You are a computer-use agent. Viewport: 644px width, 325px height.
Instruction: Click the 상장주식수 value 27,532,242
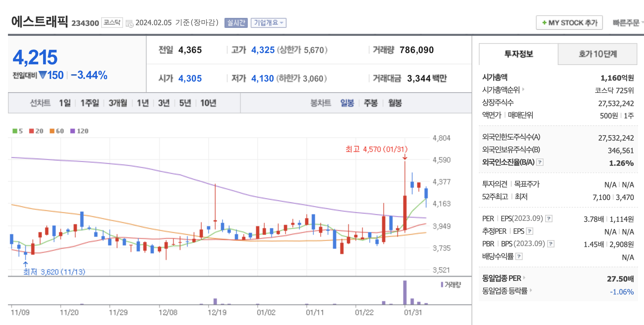pos(616,103)
